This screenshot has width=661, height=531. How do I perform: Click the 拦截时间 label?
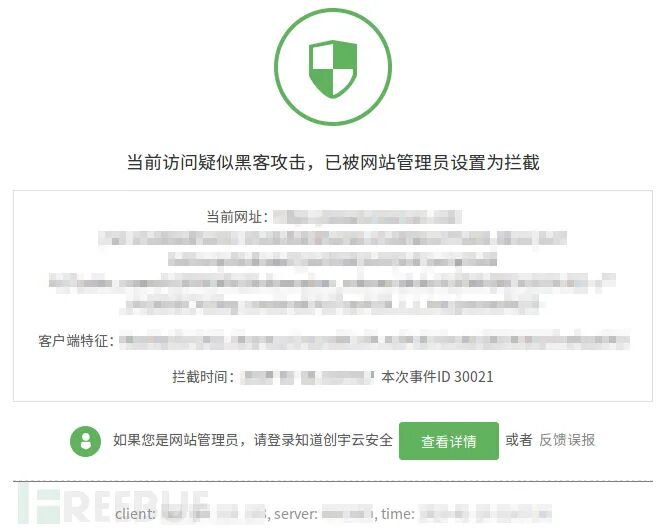pos(203,376)
